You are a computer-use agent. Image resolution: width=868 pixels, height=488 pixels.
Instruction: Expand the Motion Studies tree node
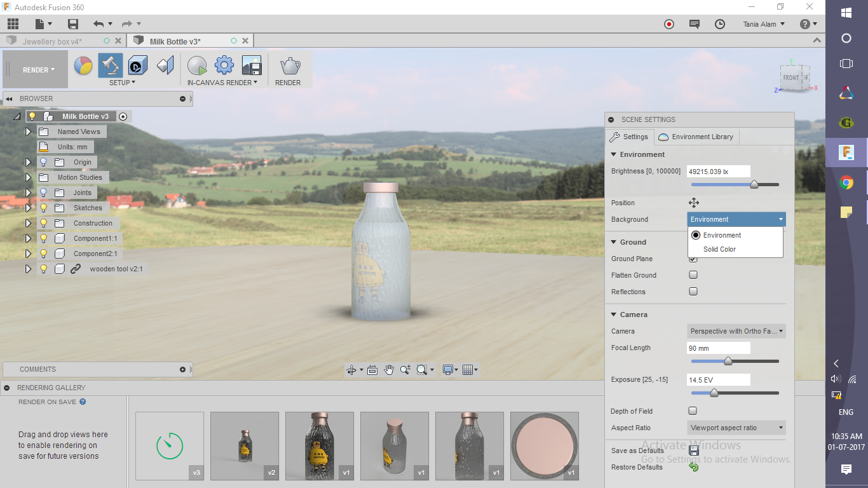tap(28, 177)
